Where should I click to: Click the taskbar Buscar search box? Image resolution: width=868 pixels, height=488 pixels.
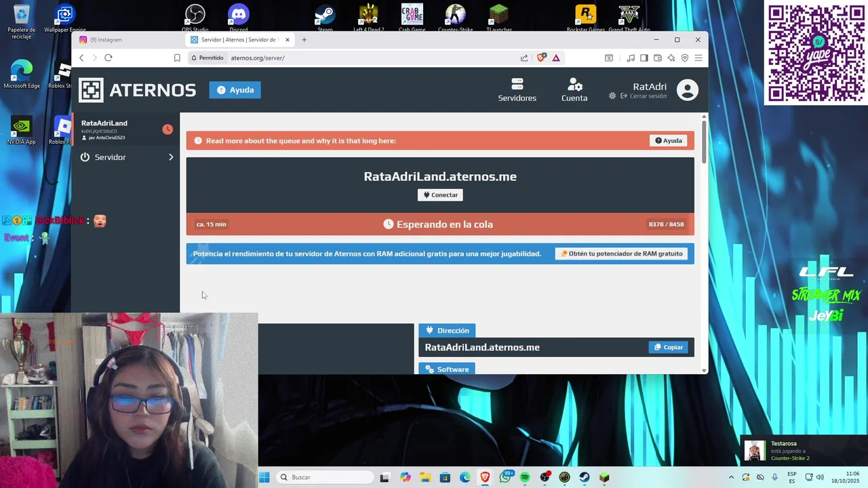(325, 477)
